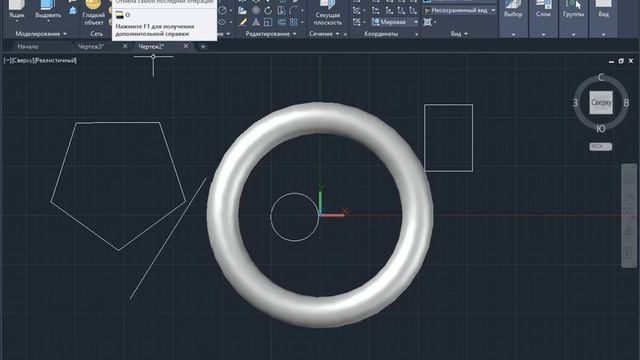640x360 pixels.
Task: Switch to the Чертеж3* tab
Action: [x=91, y=47]
